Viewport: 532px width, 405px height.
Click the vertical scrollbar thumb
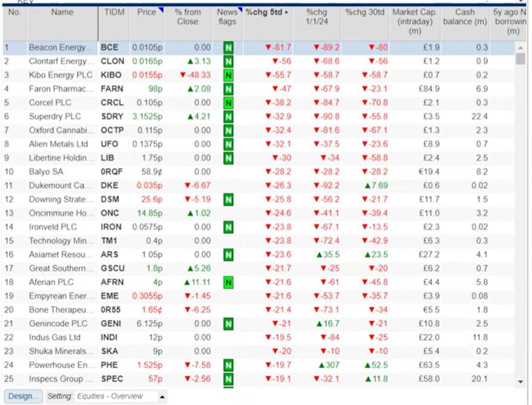[x=521, y=59]
